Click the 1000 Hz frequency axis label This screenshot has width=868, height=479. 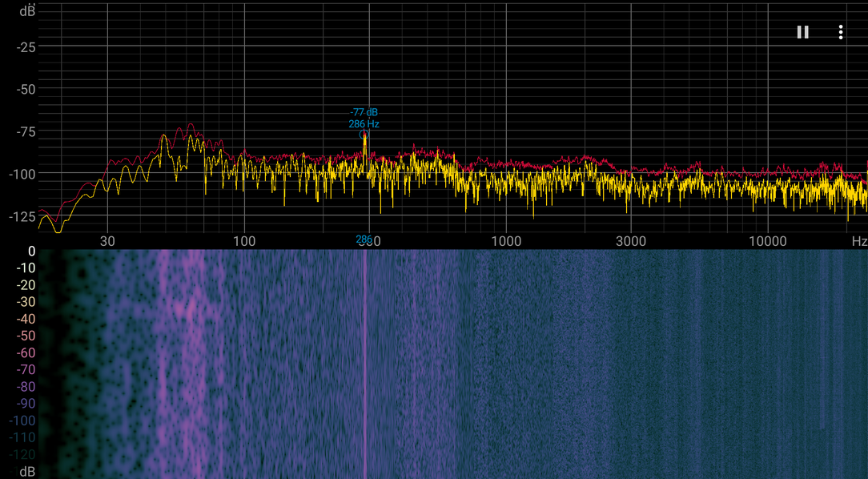point(506,241)
